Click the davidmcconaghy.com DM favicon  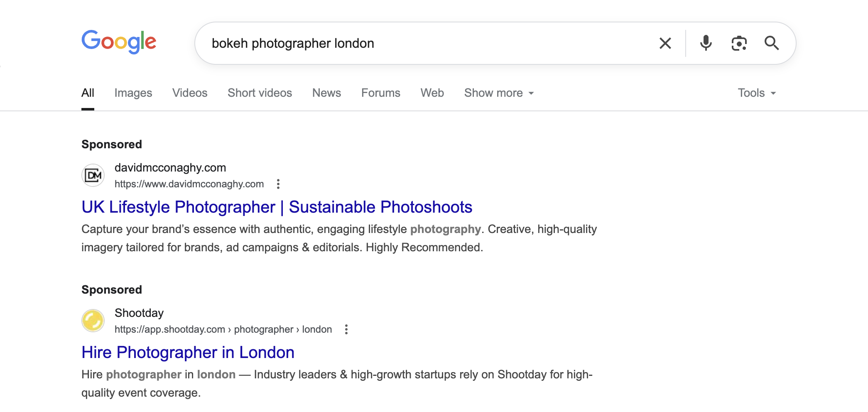(93, 176)
